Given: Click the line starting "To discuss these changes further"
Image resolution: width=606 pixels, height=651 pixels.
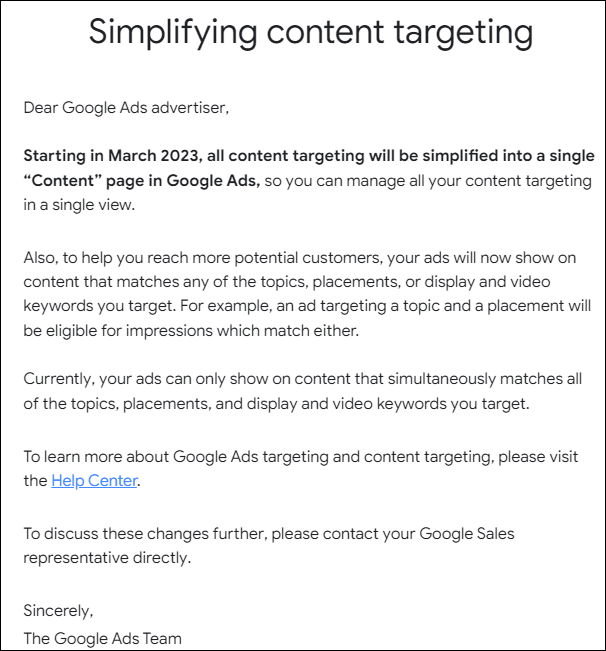Looking at the screenshot, I should pos(269,534).
